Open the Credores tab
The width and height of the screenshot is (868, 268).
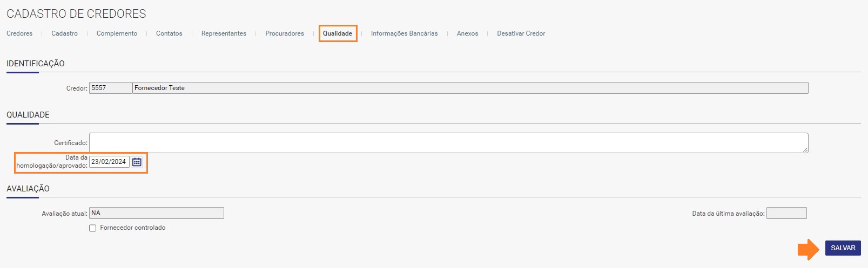pos(19,33)
